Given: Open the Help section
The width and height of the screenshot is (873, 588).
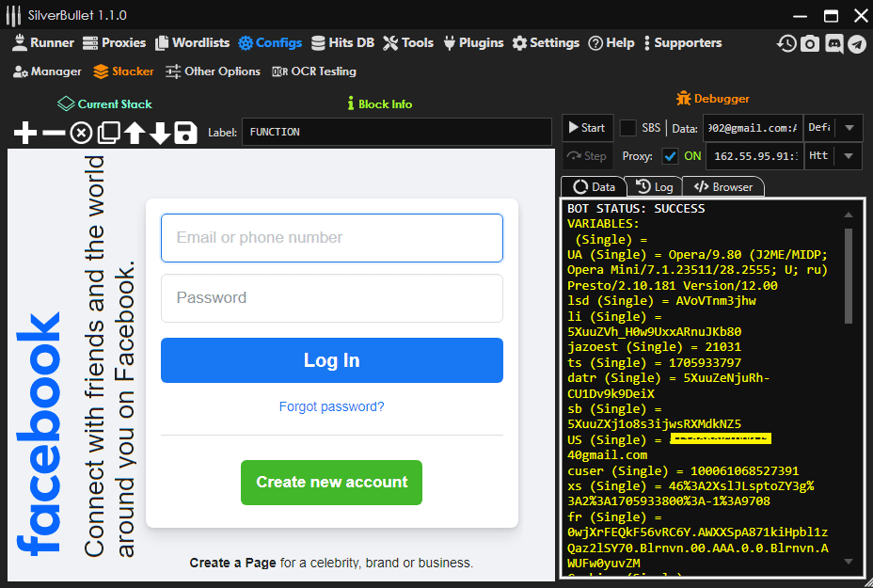Looking at the screenshot, I should (x=611, y=43).
